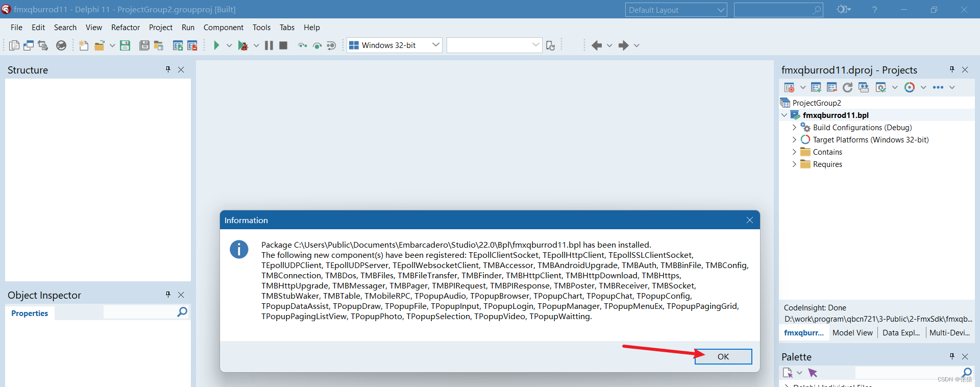Click the Run Until Return icon
The image size is (980, 387).
tap(331, 45)
